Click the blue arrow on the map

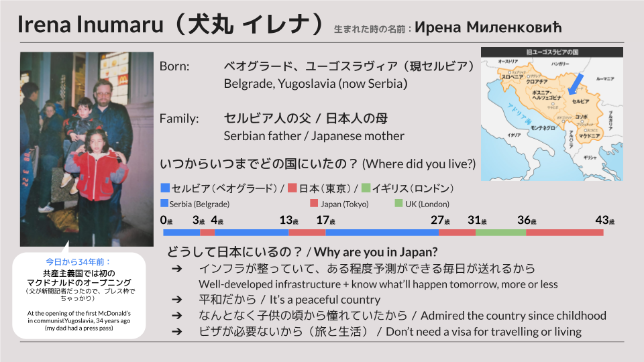(x=576, y=83)
